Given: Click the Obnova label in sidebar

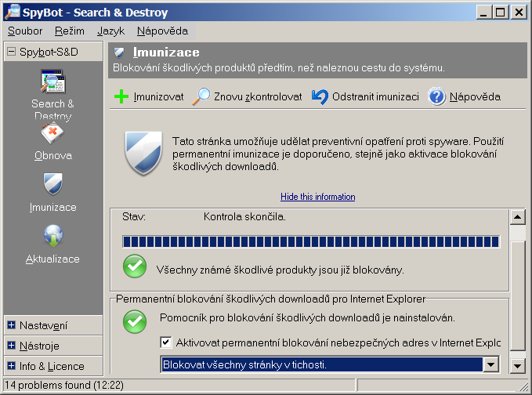Looking at the screenshot, I should pos(53,155).
